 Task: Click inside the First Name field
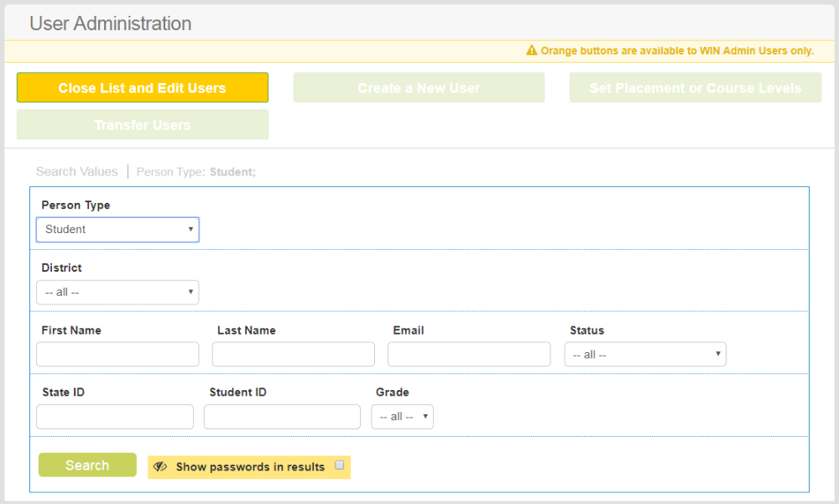(117, 354)
